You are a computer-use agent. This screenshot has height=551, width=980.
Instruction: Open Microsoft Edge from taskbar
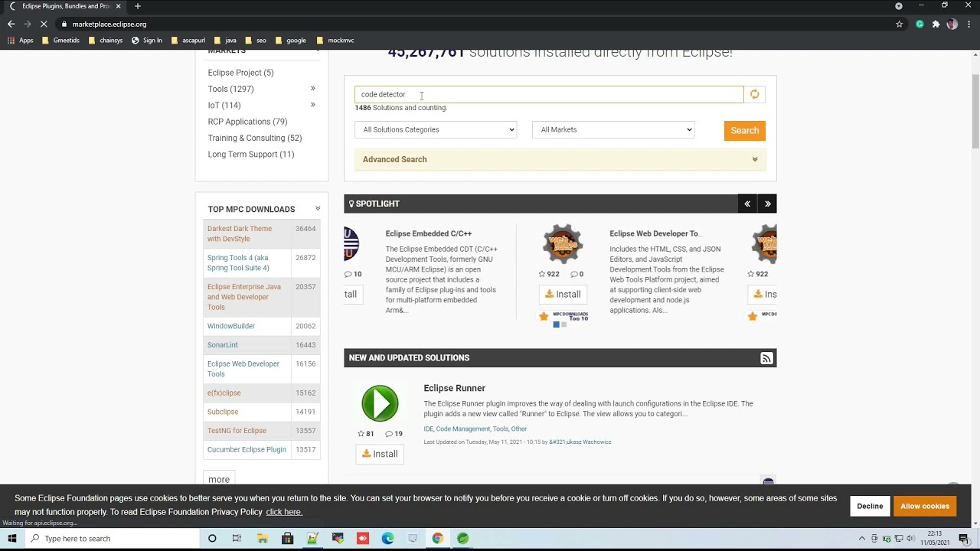387,539
